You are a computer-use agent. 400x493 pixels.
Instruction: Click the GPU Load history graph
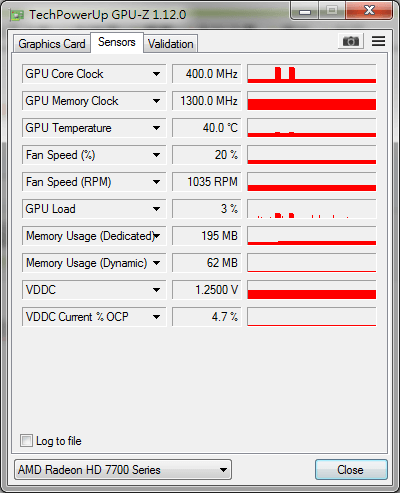pyautogui.click(x=312, y=209)
